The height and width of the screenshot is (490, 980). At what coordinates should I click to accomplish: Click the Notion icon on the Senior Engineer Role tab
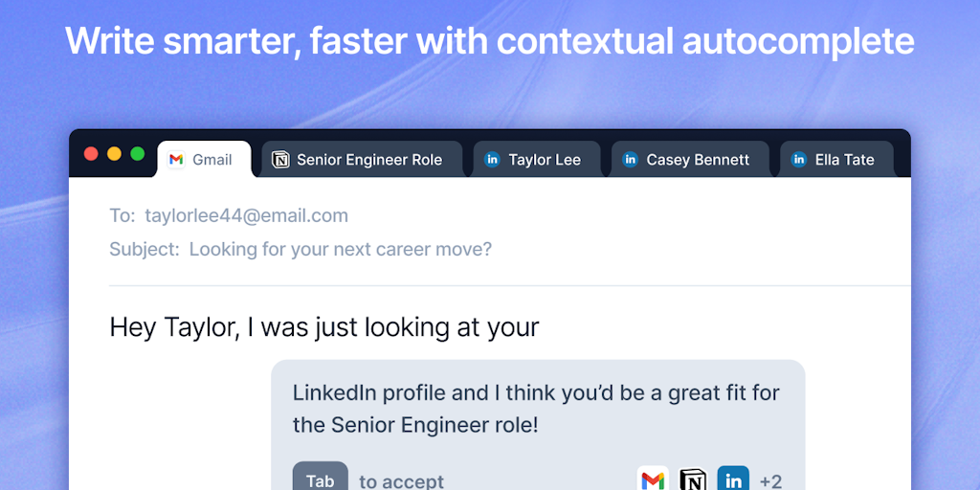[x=280, y=160]
